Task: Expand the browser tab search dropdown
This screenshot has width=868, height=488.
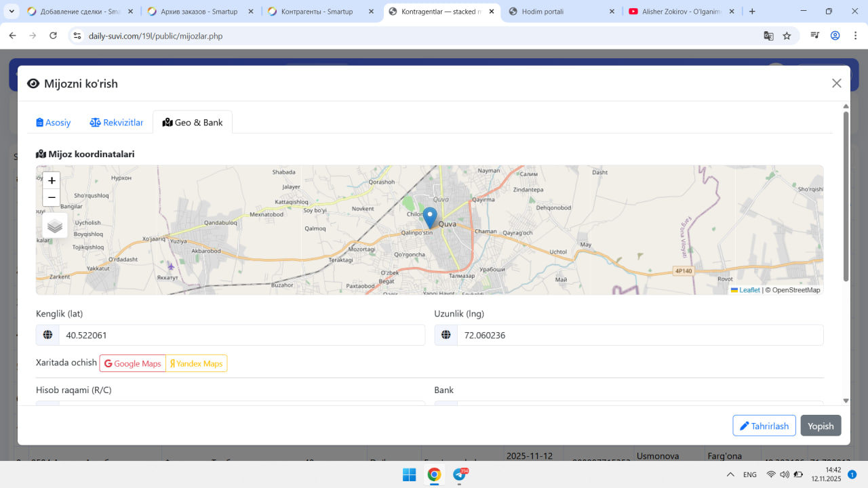Action: tap(12, 12)
